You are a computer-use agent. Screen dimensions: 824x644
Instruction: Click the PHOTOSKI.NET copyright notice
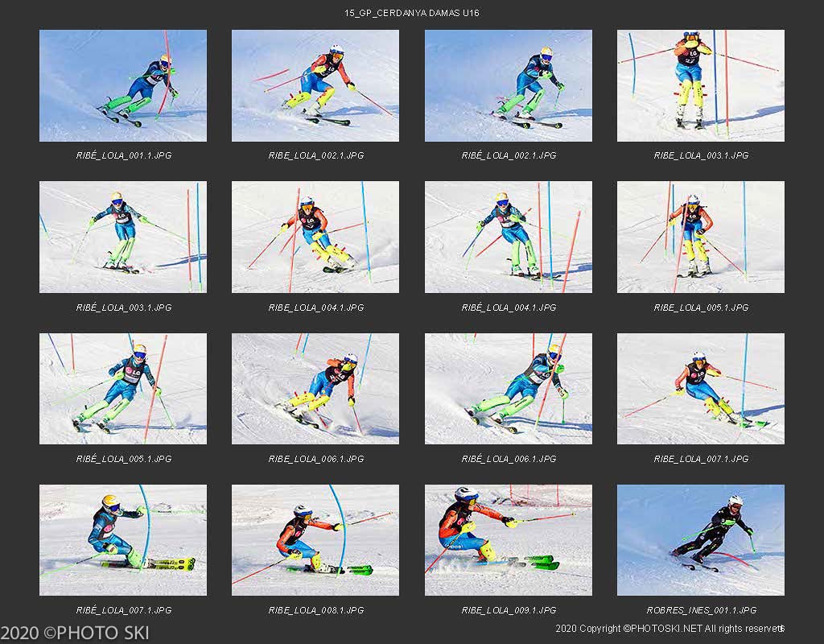(x=669, y=628)
